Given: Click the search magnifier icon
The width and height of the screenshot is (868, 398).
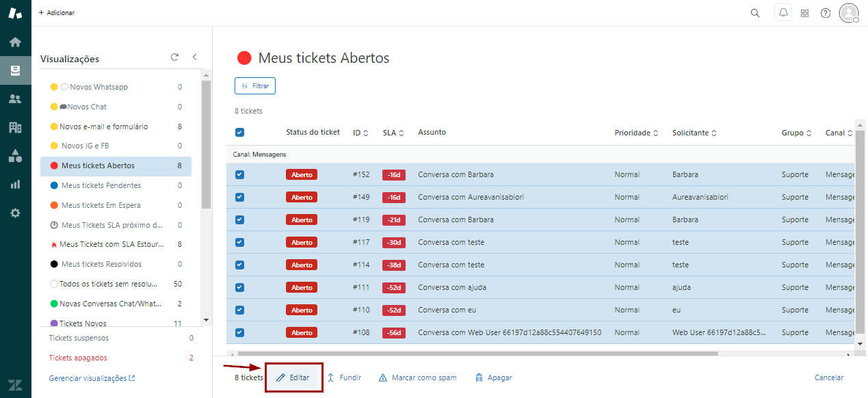Looking at the screenshot, I should coord(755,13).
